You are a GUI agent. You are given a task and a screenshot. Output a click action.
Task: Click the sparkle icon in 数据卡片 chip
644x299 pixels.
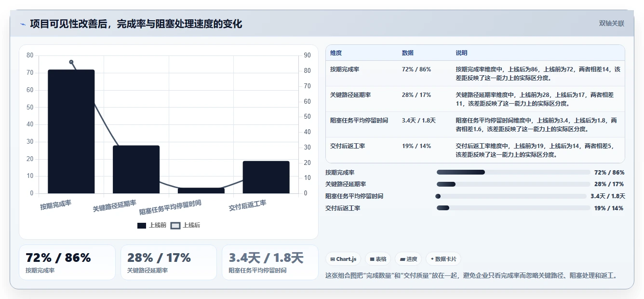(x=432, y=259)
